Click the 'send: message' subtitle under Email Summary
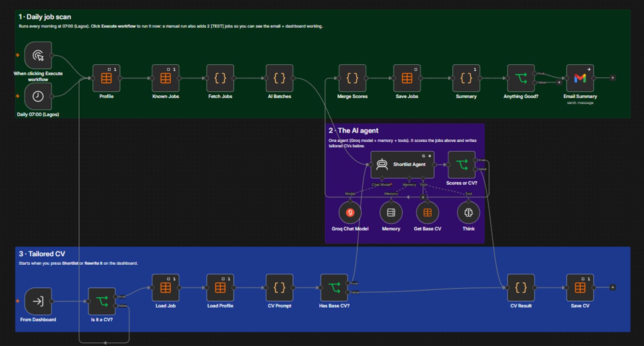 pyautogui.click(x=580, y=103)
